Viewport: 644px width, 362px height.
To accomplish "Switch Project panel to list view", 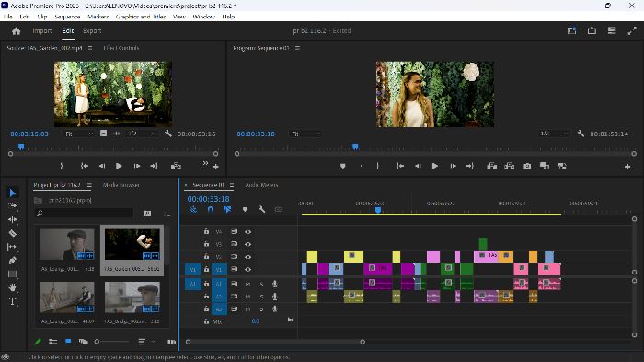I will (x=52, y=342).
